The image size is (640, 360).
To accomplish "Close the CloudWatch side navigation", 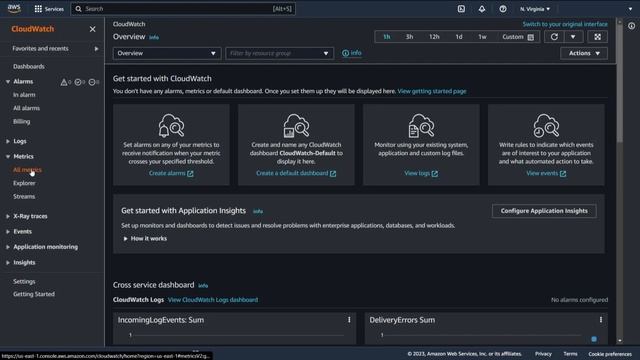I will click(93, 29).
